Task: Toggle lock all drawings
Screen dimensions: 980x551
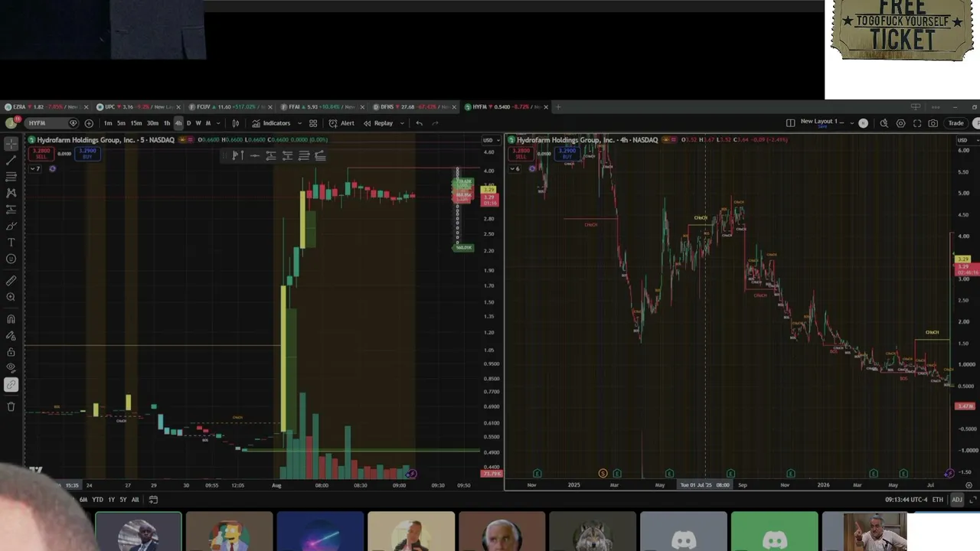Action: point(11,352)
